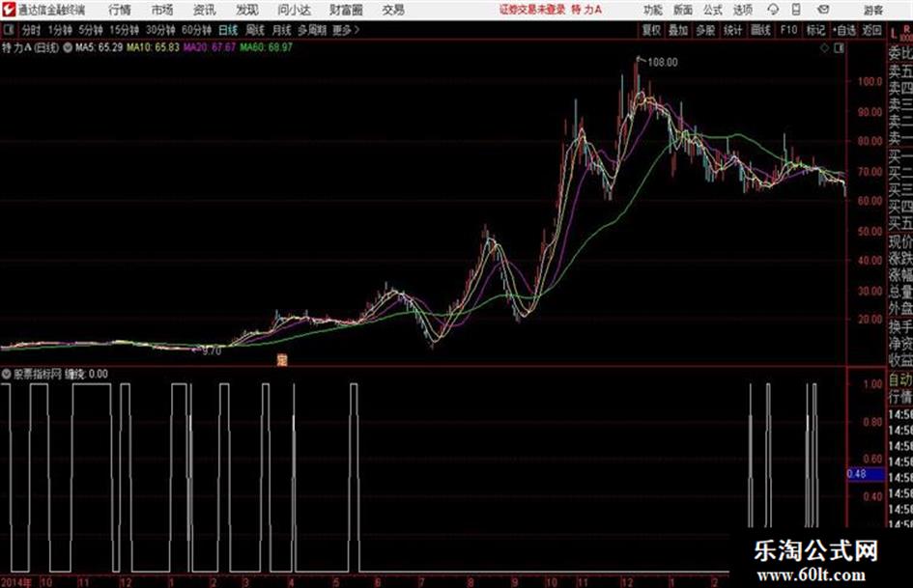Switch to the 周线 weekly tab
Image resolution: width=913 pixels, height=588 pixels.
[255, 30]
